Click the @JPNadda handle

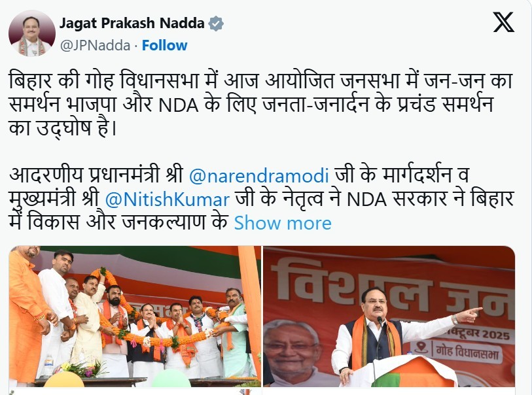pyautogui.click(x=96, y=45)
